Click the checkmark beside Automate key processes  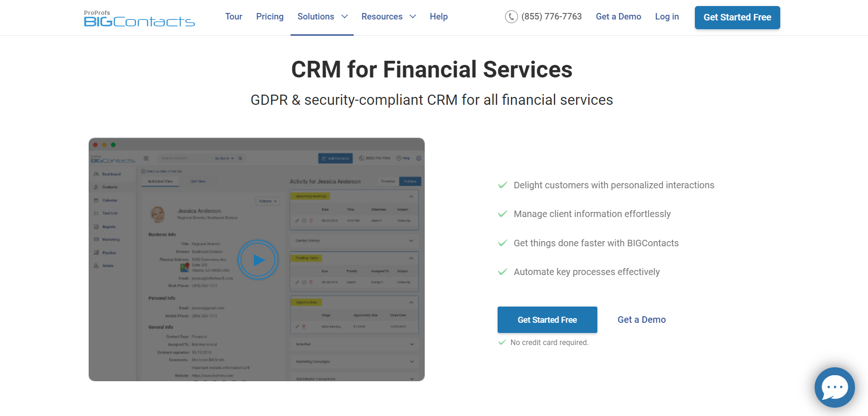(502, 272)
